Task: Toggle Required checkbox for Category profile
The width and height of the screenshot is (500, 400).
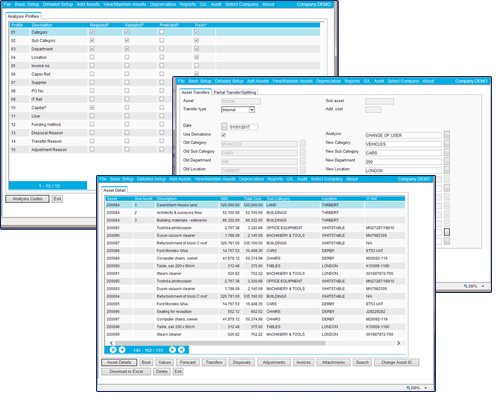Action: [92, 32]
